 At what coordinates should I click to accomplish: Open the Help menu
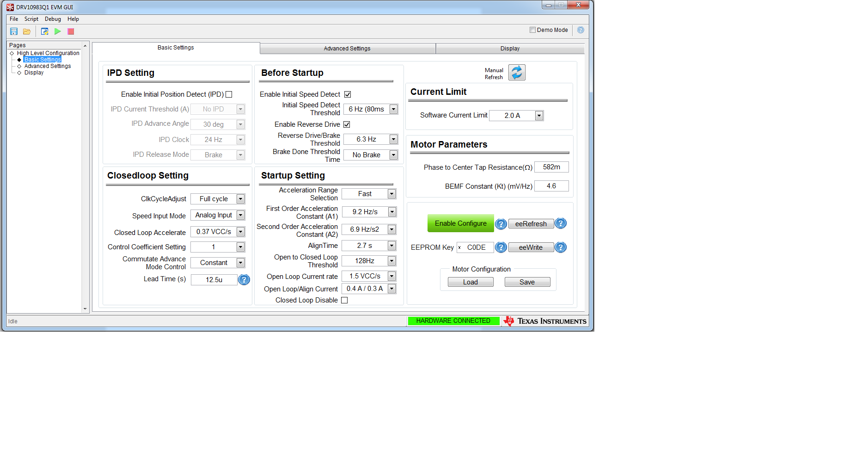pos(73,19)
